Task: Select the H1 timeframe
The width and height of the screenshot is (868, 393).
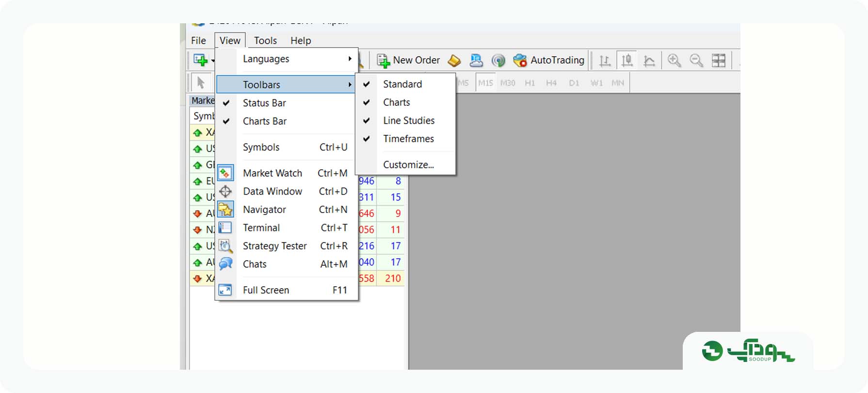Action: pos(530,83)
